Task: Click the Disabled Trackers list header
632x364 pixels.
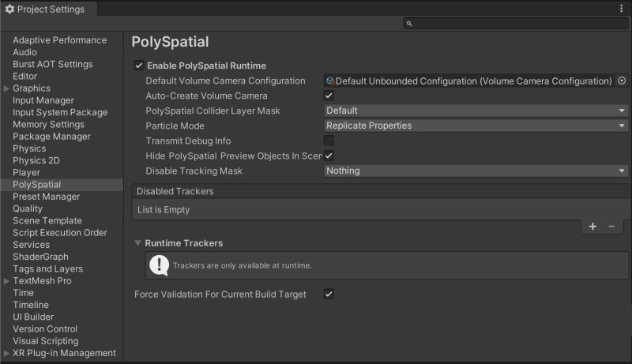Action: [381, 192]
